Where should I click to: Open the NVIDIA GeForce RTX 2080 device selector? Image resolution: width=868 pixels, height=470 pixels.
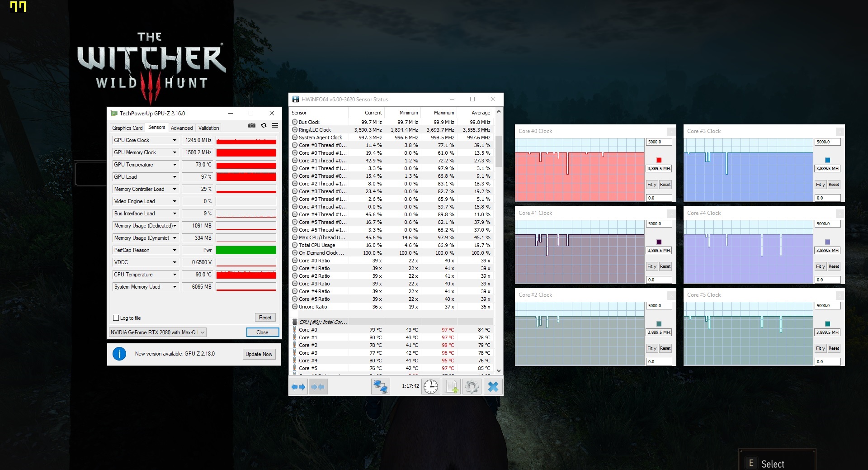[x=158, y=332]
